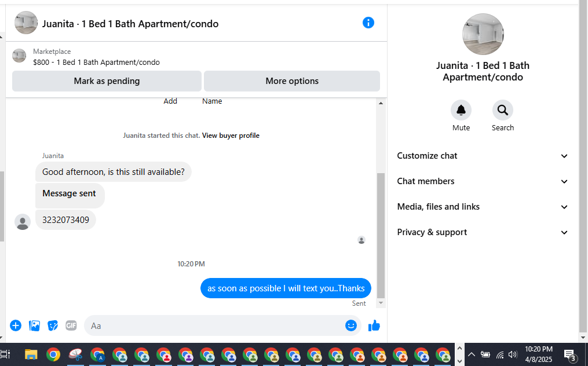
Task: Click the down arrow of chat scrollbar
Action: 381,303
